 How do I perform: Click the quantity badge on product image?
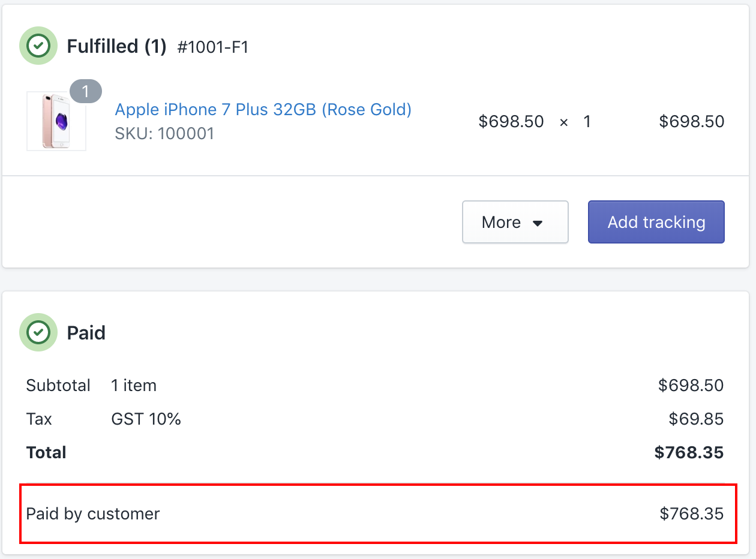tap(86, 91)
